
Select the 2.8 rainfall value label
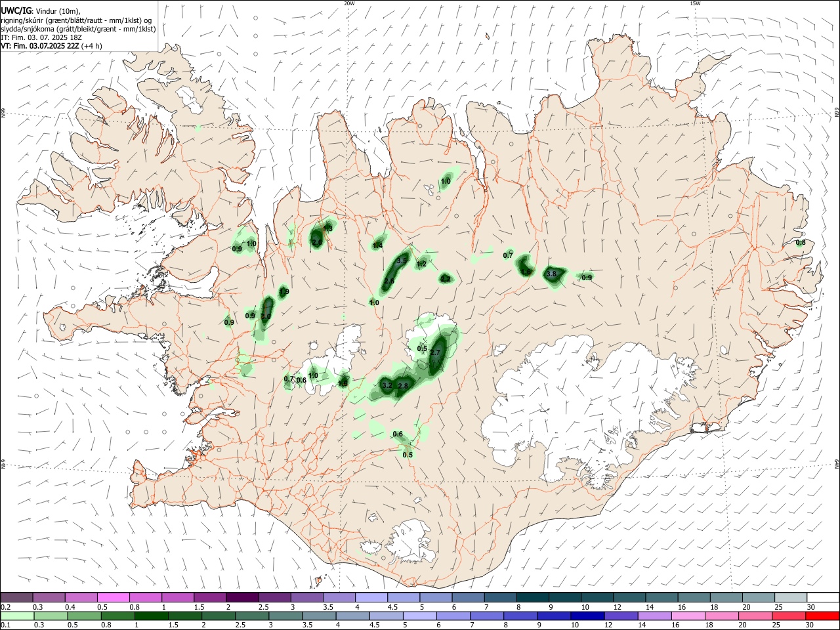pos(403,386)
